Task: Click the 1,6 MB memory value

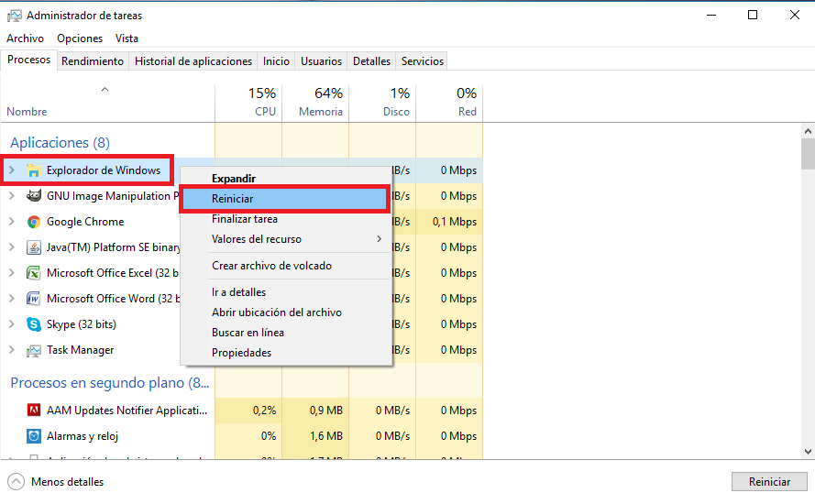Action: click(325, 436)
